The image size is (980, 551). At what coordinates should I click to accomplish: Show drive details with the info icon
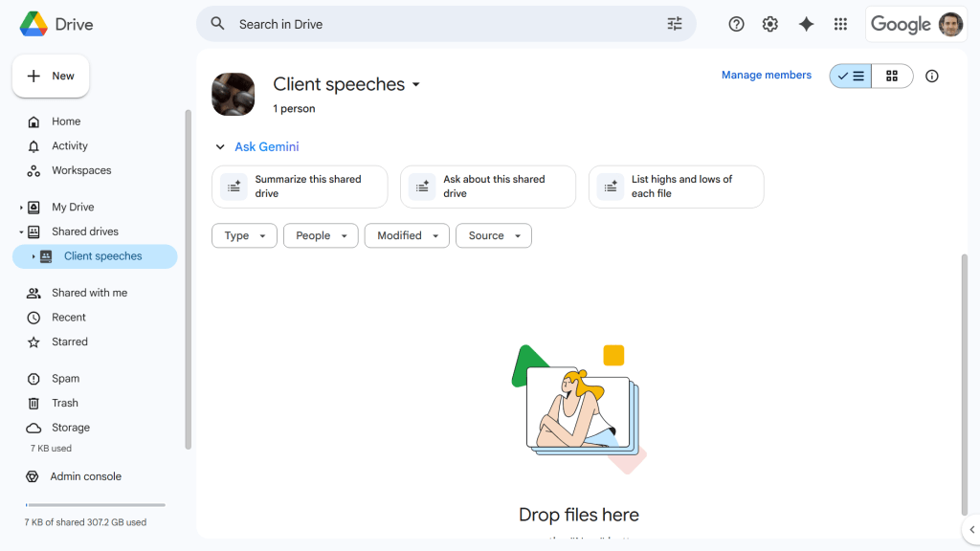point(931,76)
